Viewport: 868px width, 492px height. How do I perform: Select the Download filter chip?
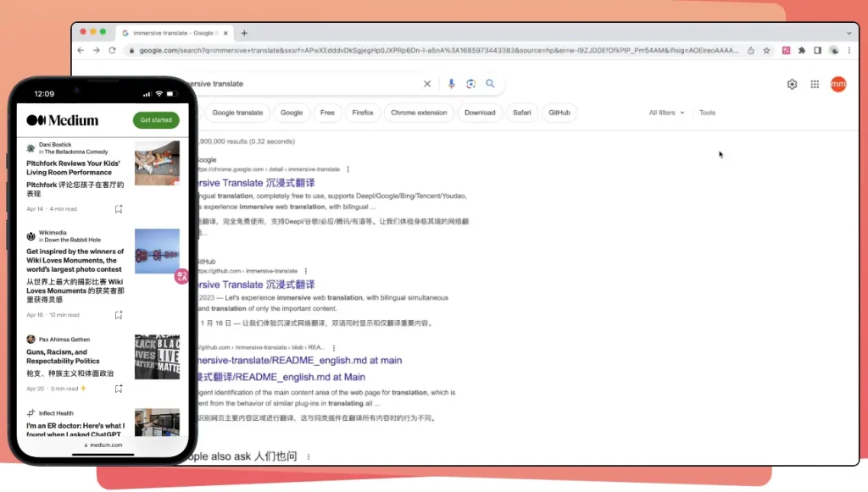click(480, 113)
